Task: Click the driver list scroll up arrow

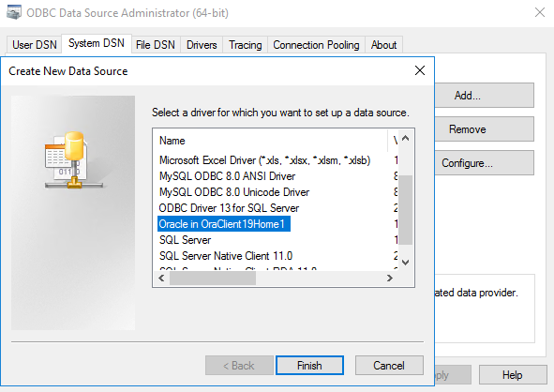Action: (406, 138)
